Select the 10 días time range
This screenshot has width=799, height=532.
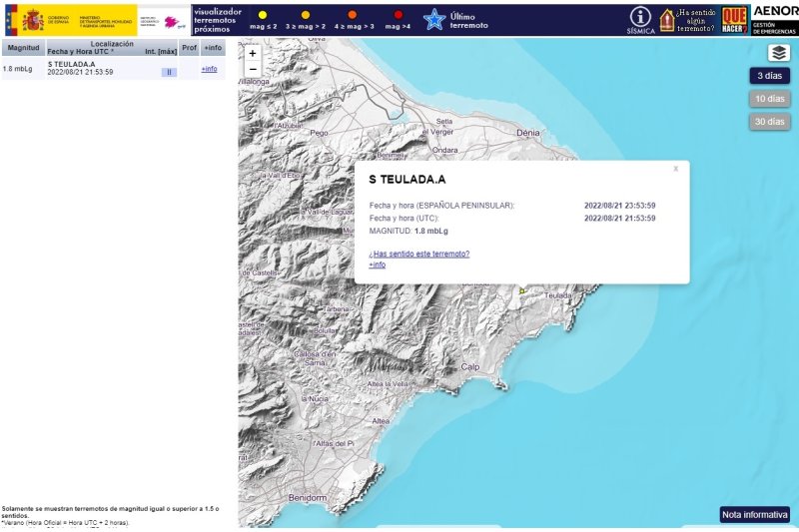pyautogui.click(x=769, y=99)
